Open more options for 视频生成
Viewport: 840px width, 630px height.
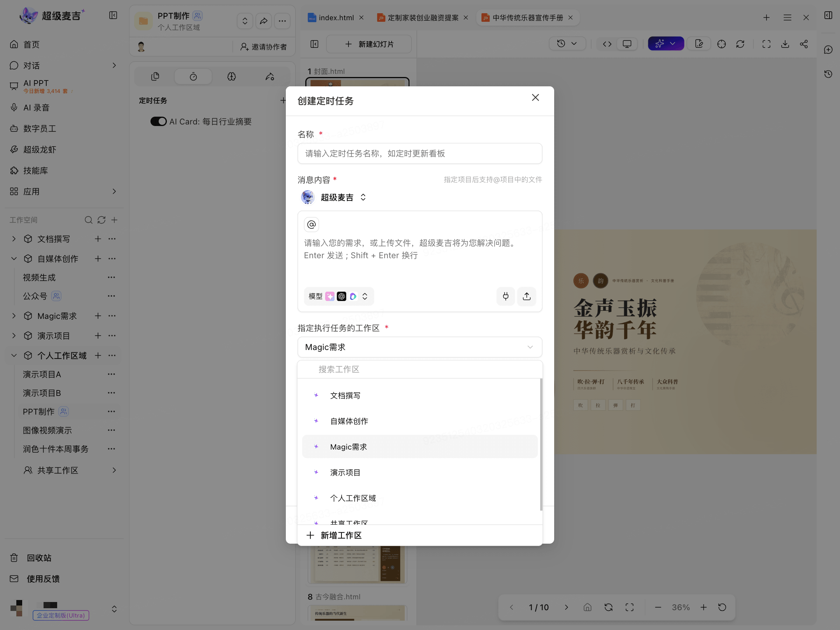pos(112,277)
